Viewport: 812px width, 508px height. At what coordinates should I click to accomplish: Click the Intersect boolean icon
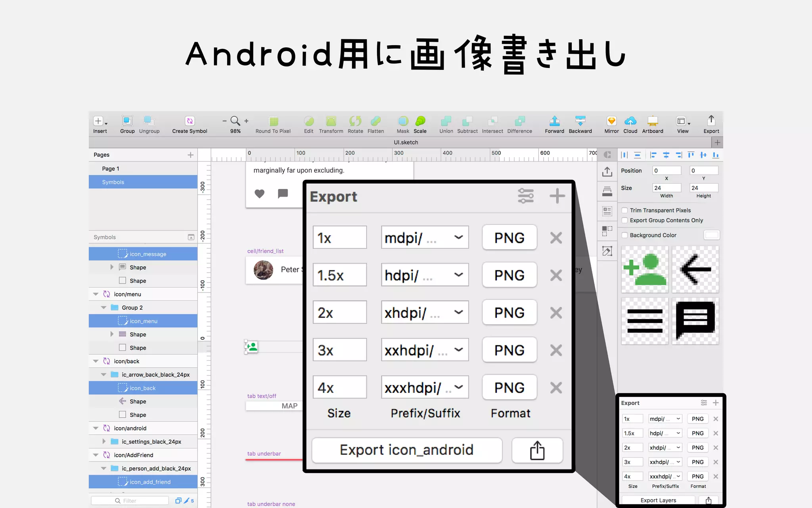(x=492, y=121)
